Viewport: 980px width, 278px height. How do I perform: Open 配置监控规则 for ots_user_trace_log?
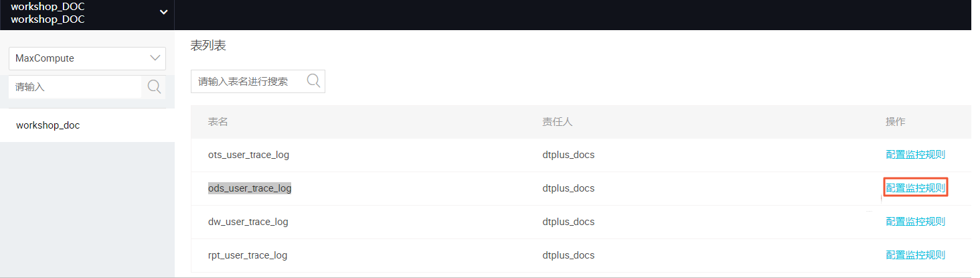coord(915,155)
